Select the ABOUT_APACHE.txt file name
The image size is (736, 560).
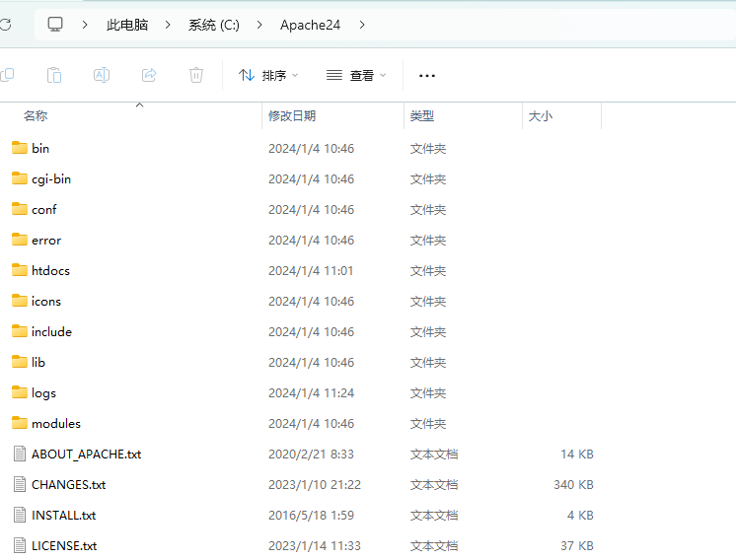pyautogui.click(x=87, y=454)
